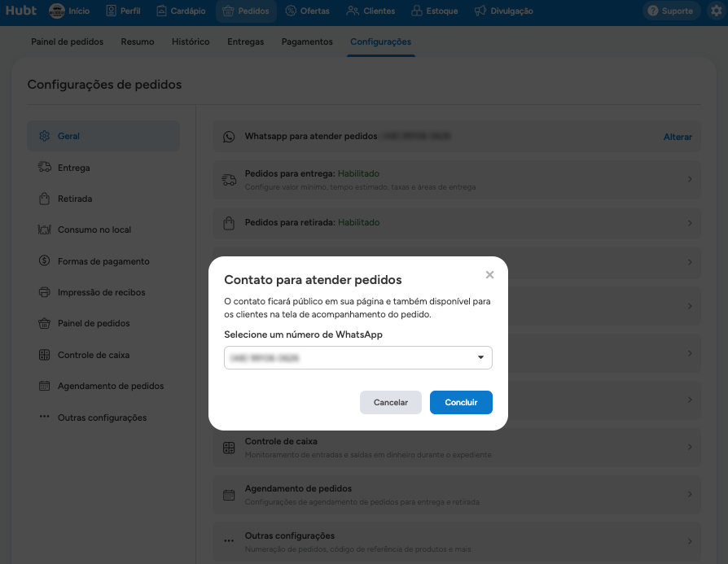Open the Divulgação section

(x=504, y=11)
